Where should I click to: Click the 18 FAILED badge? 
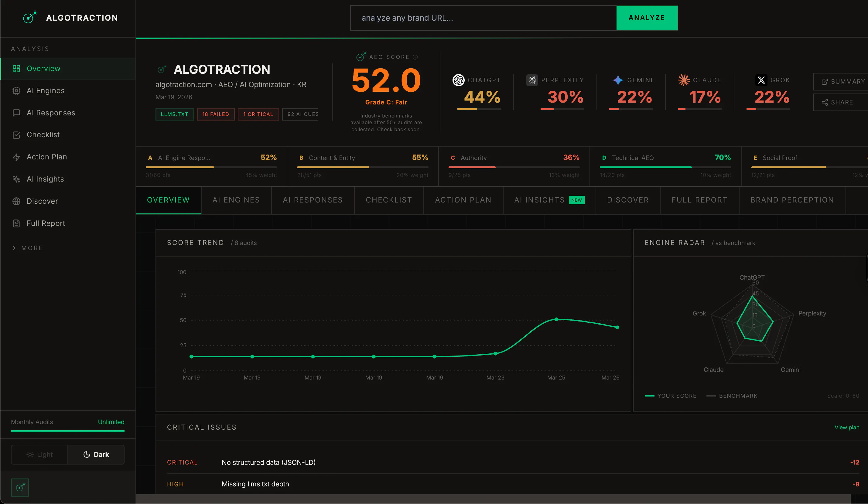[x=216, y=114]
